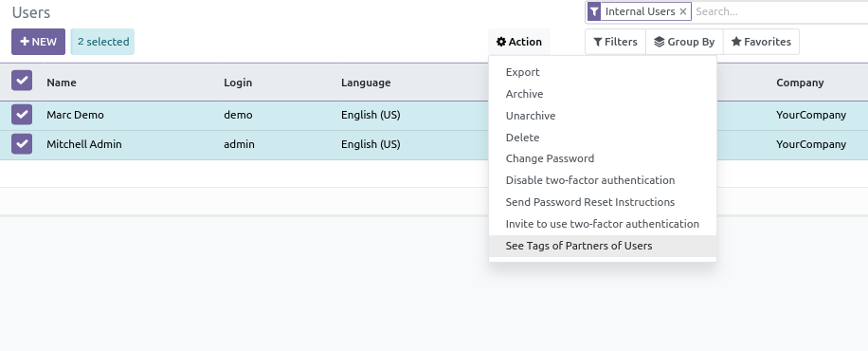Open the Filters dropdown

pyautogui.click(x=616, y=42)
